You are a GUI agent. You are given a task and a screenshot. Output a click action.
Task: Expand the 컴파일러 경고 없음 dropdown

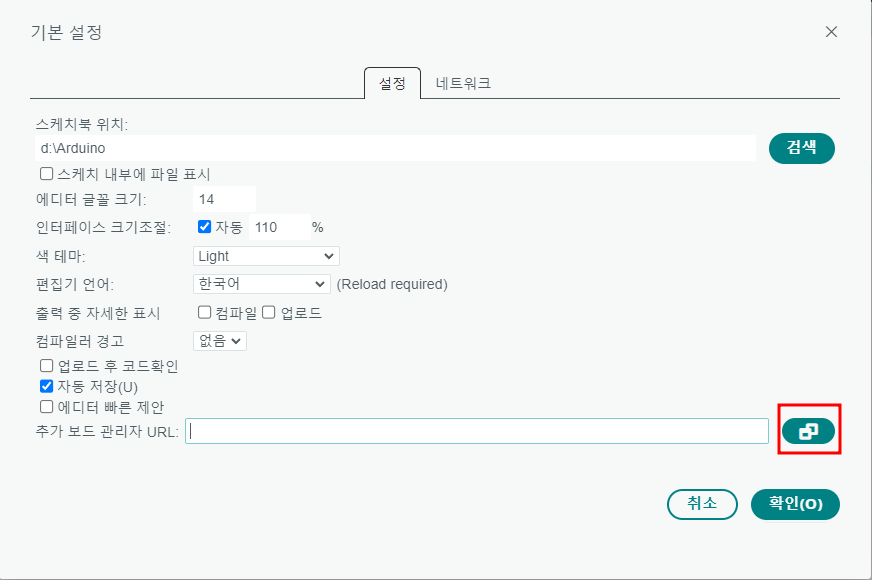pyautogui.click(x=220, y=340)
